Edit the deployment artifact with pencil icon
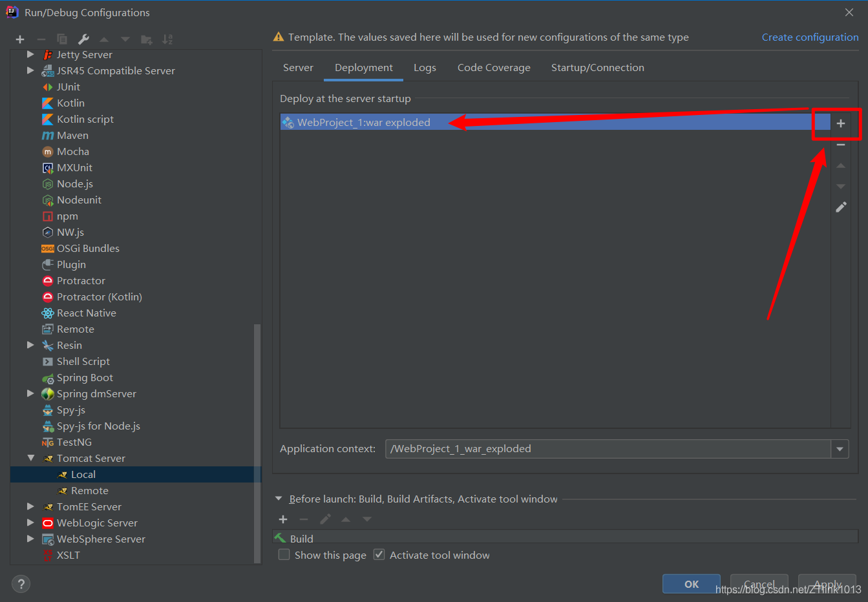 pyautogui.click(x=841, y=207)
